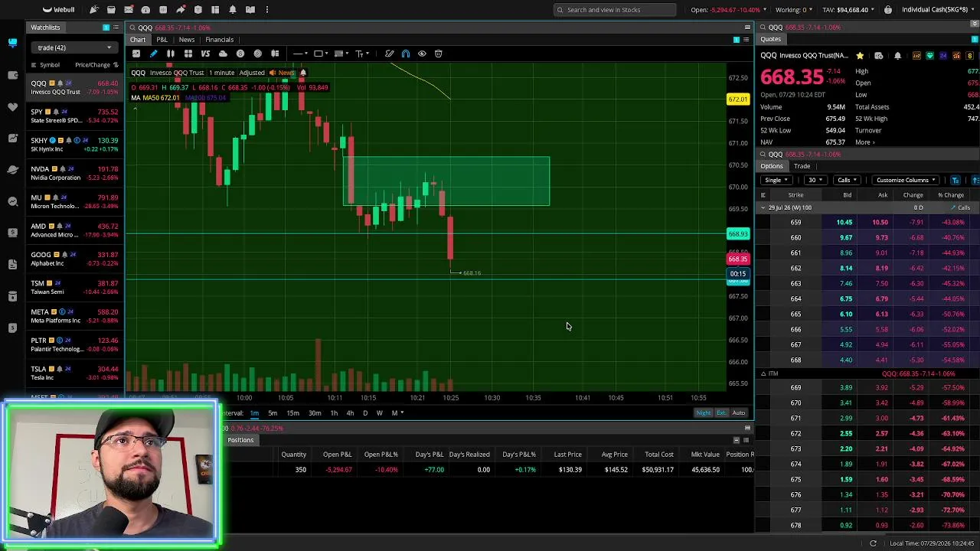Toggle the News markers on the chart
980x551 pixels.
coord(282,73)
